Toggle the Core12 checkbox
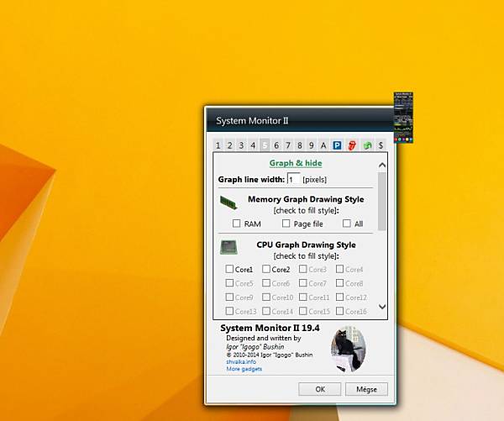The height and width of the screenshot is (421, 504). (x=339, y=297)
